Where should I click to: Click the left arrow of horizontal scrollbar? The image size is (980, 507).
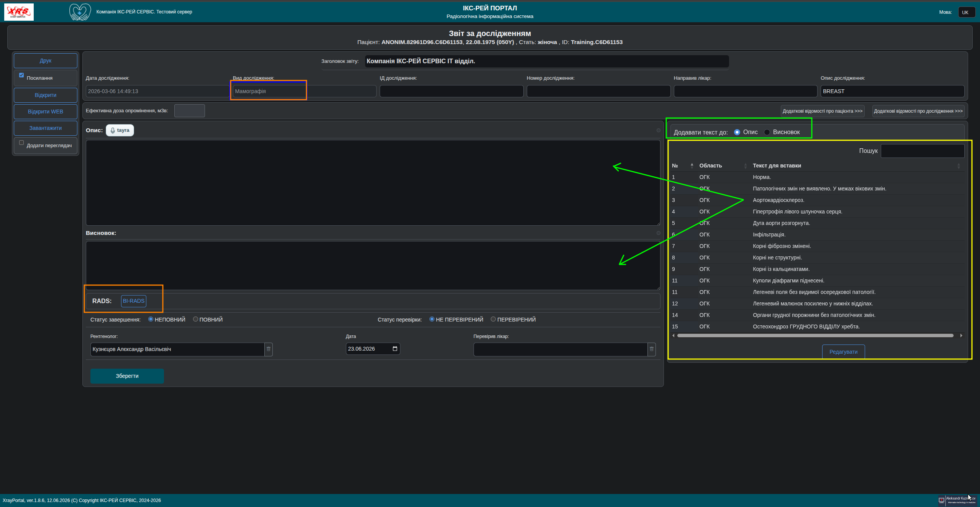click(x=674, y=336)
